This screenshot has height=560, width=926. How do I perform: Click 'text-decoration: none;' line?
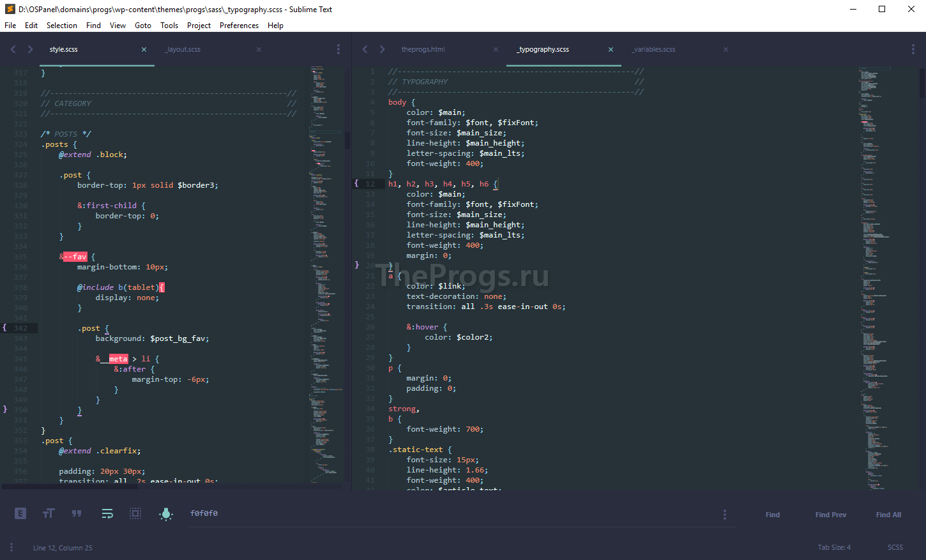[x=456, y=296]
